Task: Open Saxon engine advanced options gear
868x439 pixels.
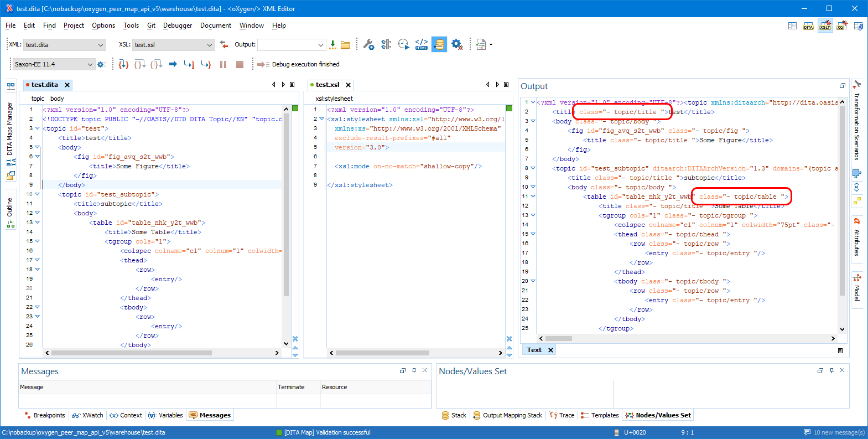Action: point(101,64)
